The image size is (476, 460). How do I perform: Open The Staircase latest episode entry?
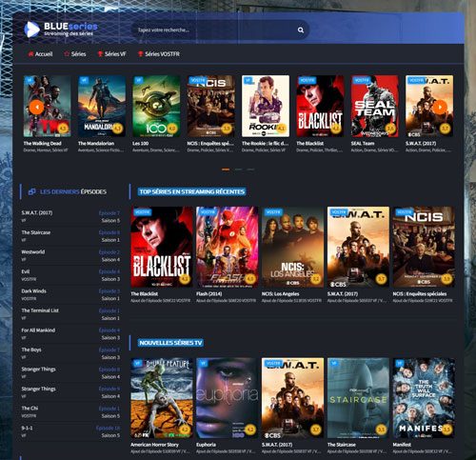[70, 236]
